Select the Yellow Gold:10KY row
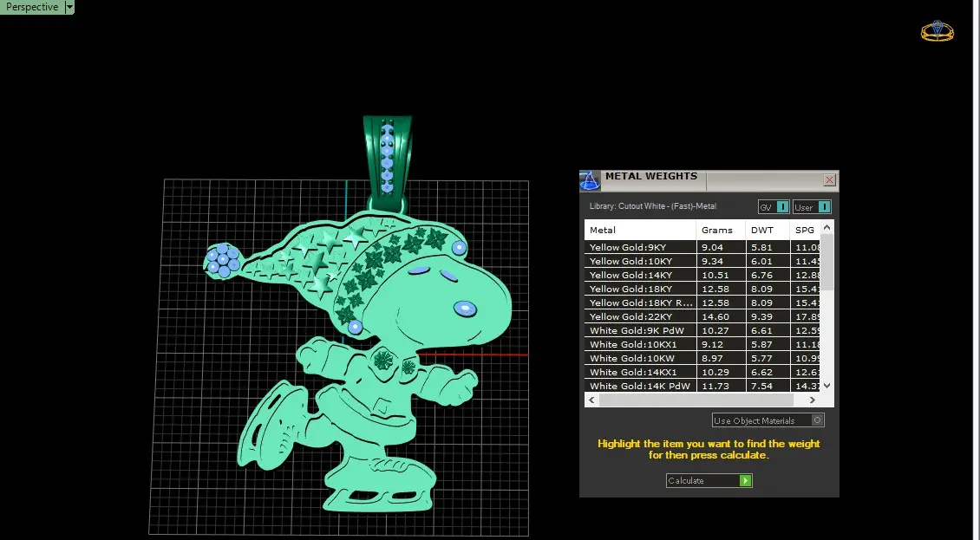Viewport: 980px width, 540px height. coord(702,261)
